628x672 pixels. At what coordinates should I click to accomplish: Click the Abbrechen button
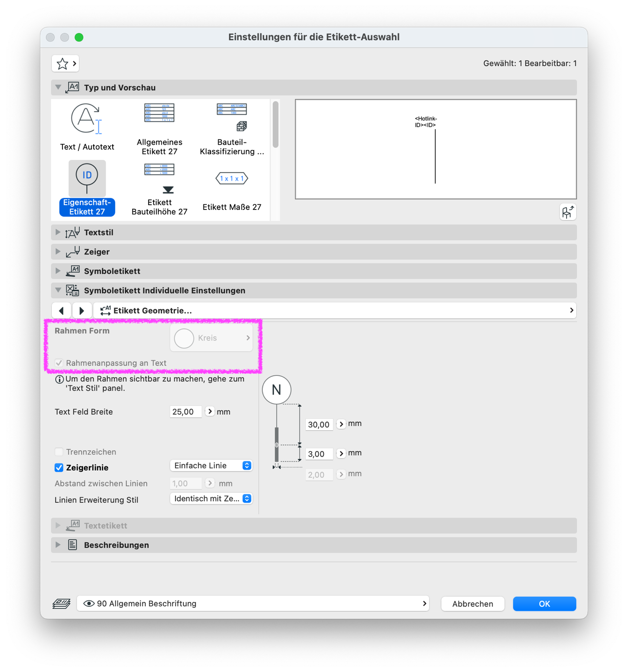click(472, 604)
